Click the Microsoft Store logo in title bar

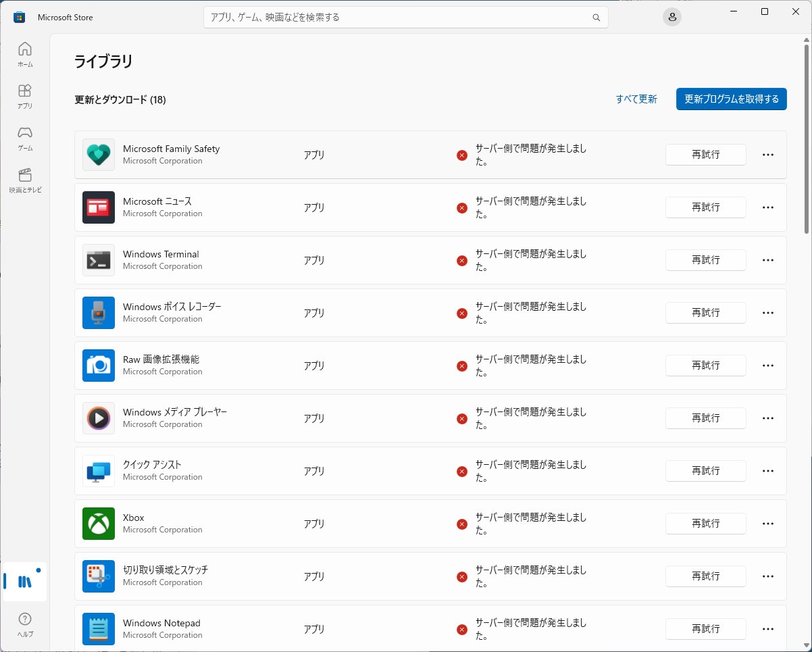20,18
